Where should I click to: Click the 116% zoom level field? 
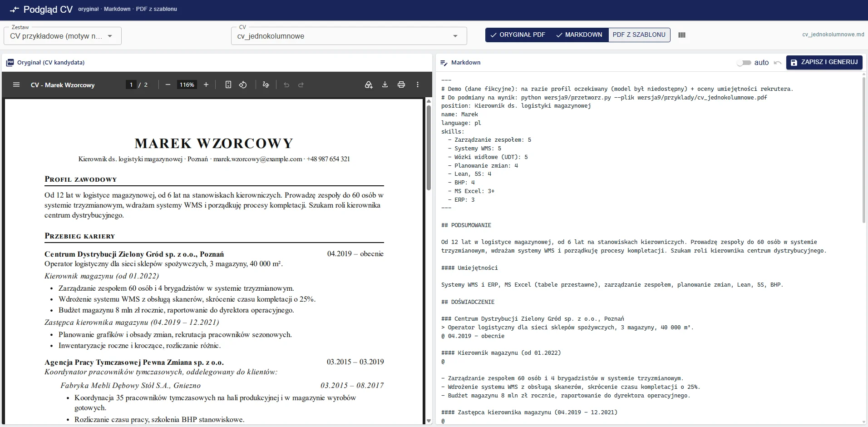click(x=187, y=85)
